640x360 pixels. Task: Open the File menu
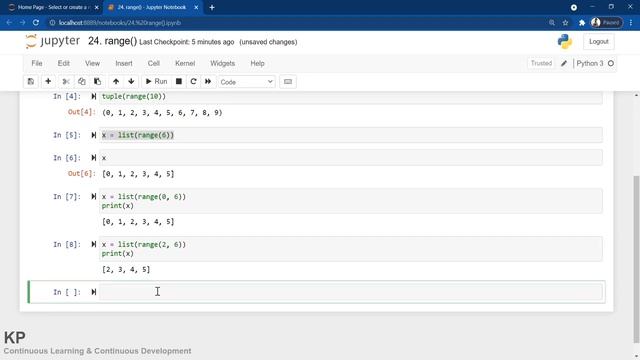click(x=37, y=63)
